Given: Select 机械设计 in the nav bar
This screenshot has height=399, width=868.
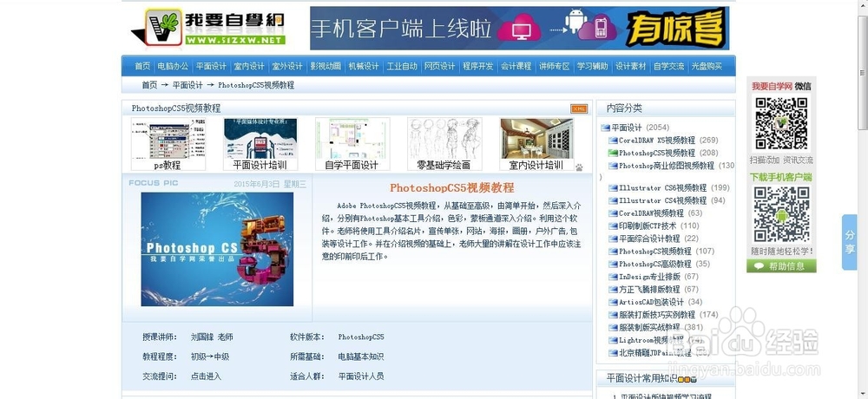Looking at the screenshot, I should tap(364, 67).
